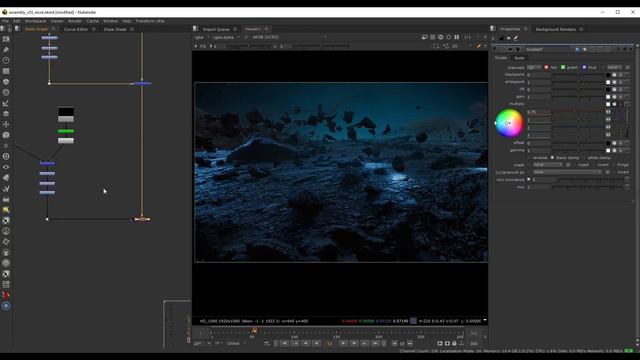This screenshot has height=360, width=640.
Task: Open the 3D nodes toolbar menu
Action: click(6, 135)
